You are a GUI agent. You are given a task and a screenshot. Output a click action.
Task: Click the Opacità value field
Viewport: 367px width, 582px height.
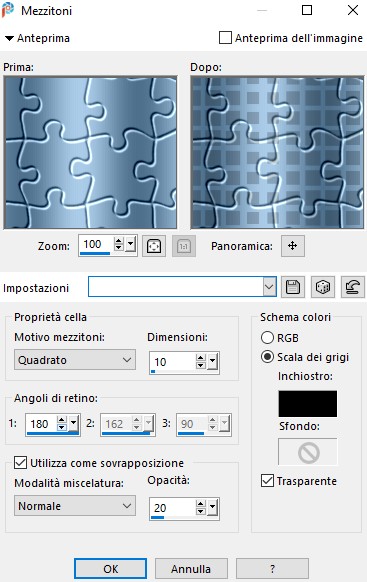(173, 508)
